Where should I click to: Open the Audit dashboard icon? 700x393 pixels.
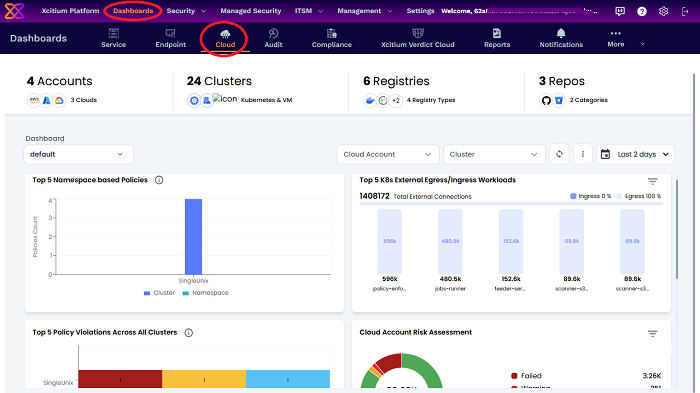click(273, 33)
